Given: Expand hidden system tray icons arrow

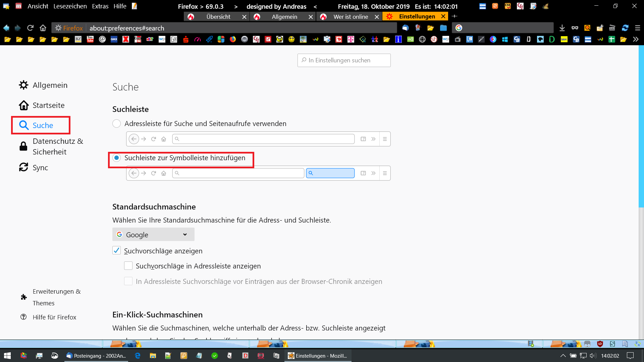Looking at the screenshot, I should coord(563,356).
